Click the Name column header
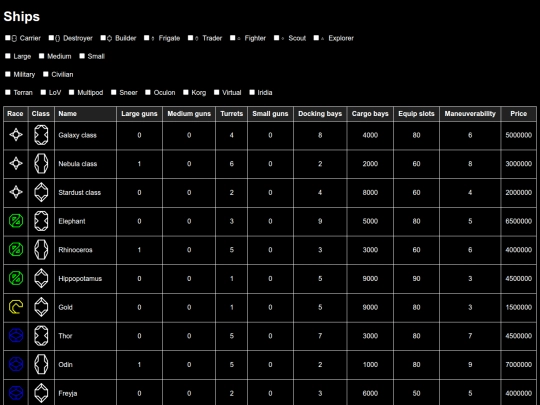Screen dimensions: 540x405 click(85, 114)
